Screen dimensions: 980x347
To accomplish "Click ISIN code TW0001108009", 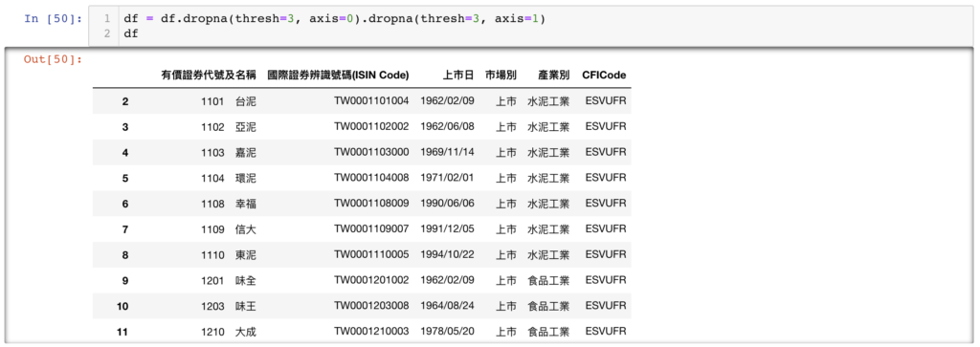I will pos(371,204).
